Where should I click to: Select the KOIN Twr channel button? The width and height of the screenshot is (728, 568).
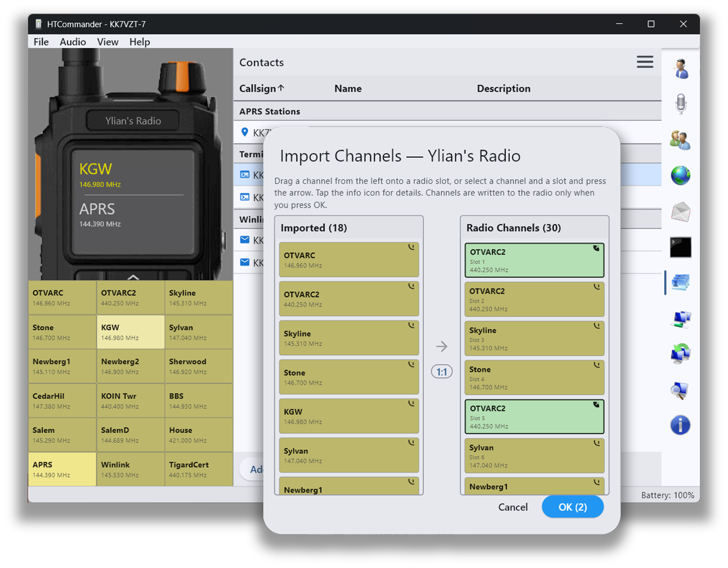point(131,401)
